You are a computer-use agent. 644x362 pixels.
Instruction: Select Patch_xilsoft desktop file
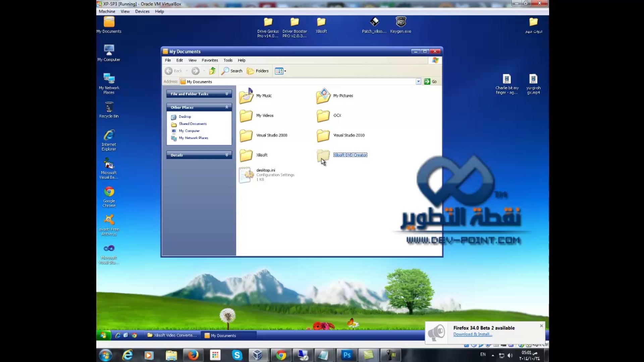374,25
